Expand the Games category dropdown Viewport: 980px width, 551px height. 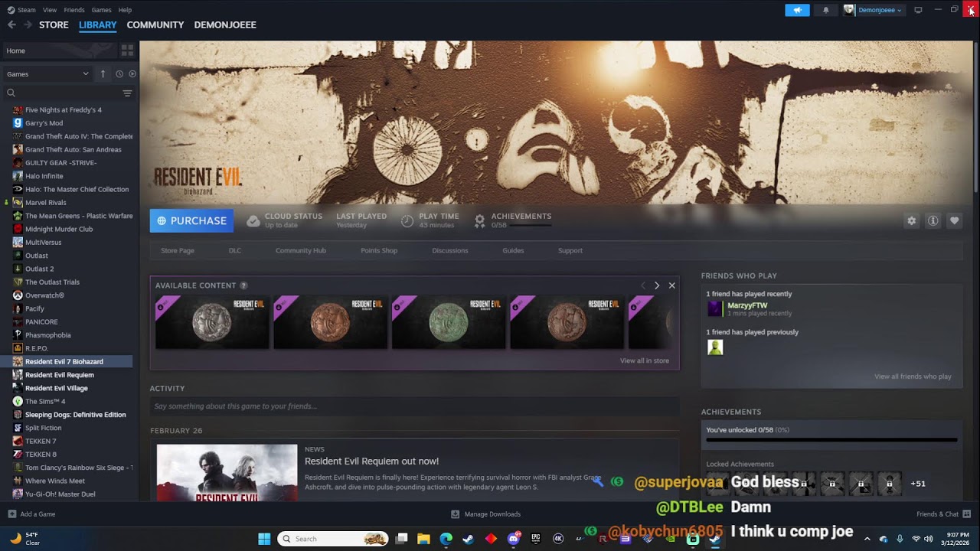[x=47, y=74]
